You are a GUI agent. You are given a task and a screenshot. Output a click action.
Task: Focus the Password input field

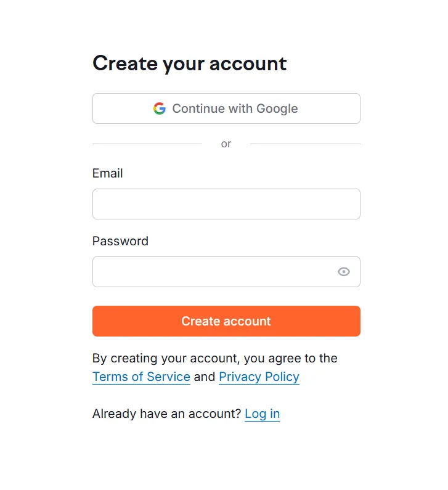(x=213, y=272)
